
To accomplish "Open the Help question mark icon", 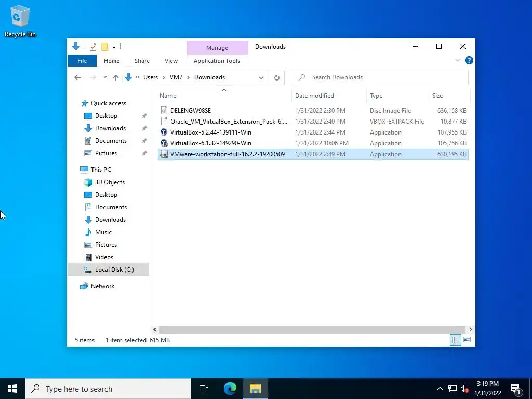I will 469,60.
